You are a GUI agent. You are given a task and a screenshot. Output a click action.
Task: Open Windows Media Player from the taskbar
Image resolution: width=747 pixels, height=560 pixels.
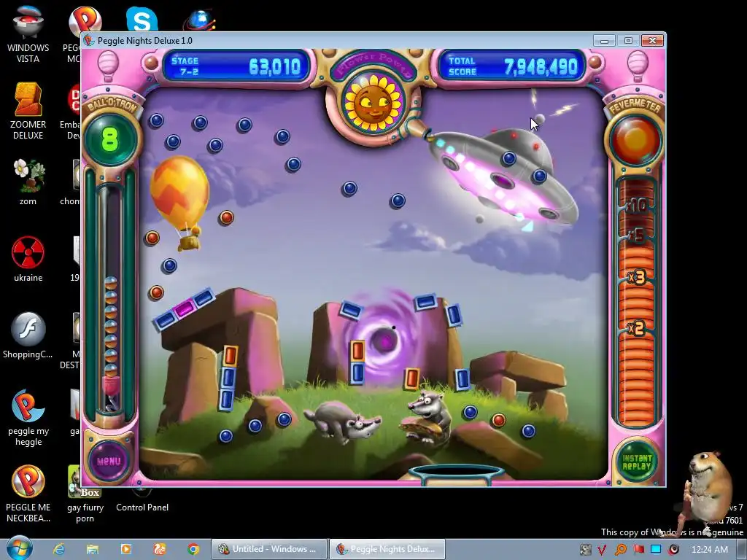click(x=125, y=549)
